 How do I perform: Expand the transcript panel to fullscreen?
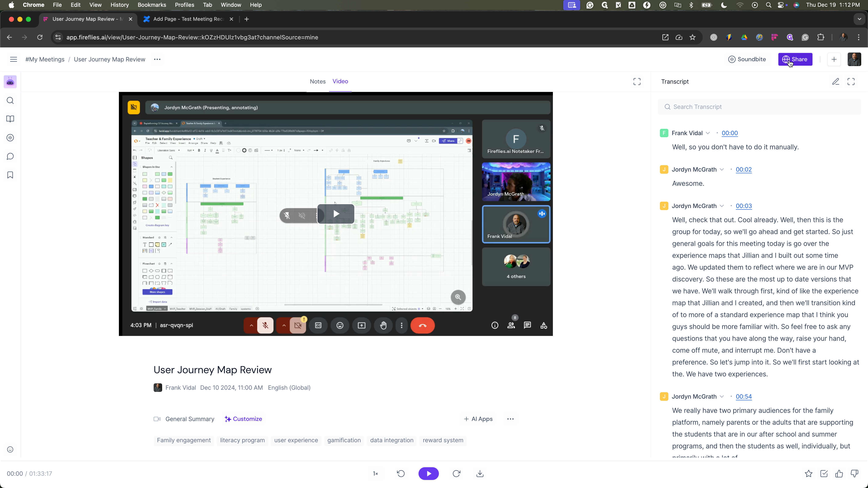pyautogui.click(x=851, y=82)
